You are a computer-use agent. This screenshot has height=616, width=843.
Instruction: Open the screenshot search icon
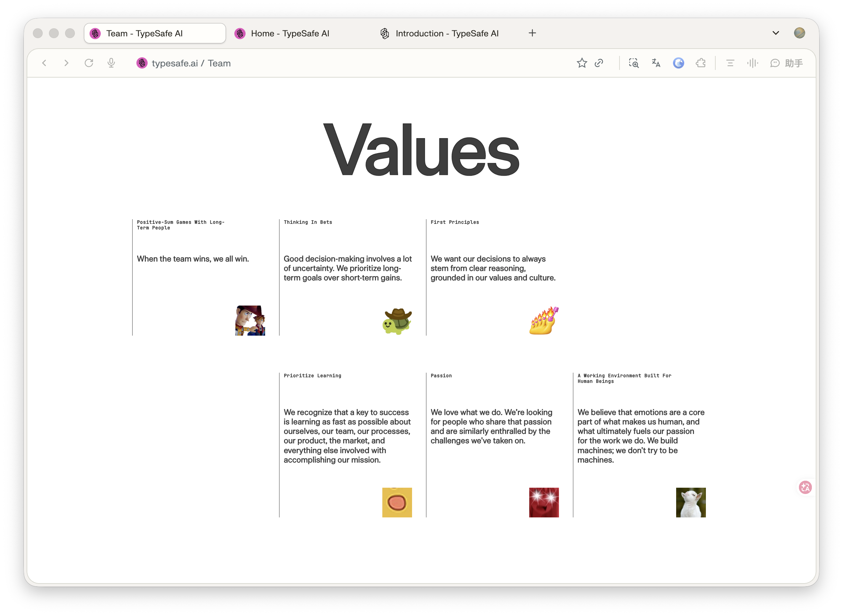point(634,63)
